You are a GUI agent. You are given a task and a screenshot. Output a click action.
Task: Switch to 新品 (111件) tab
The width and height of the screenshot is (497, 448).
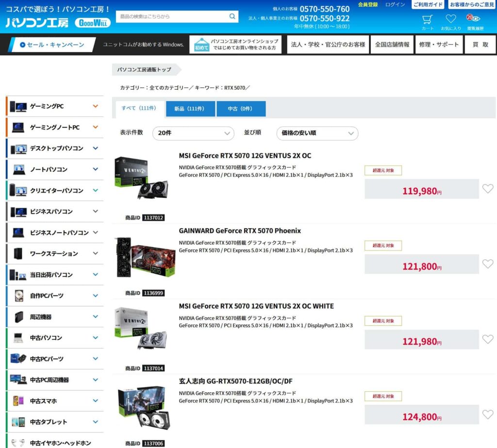pos(190,109)
